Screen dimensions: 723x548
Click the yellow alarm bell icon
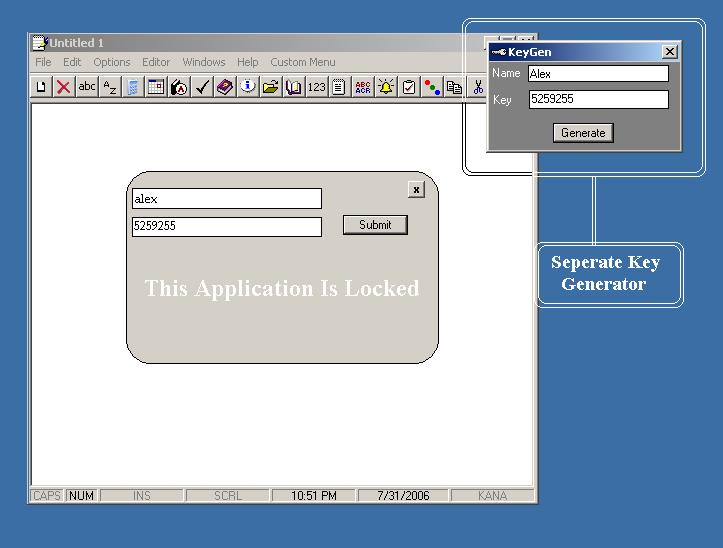click(385, 88)
